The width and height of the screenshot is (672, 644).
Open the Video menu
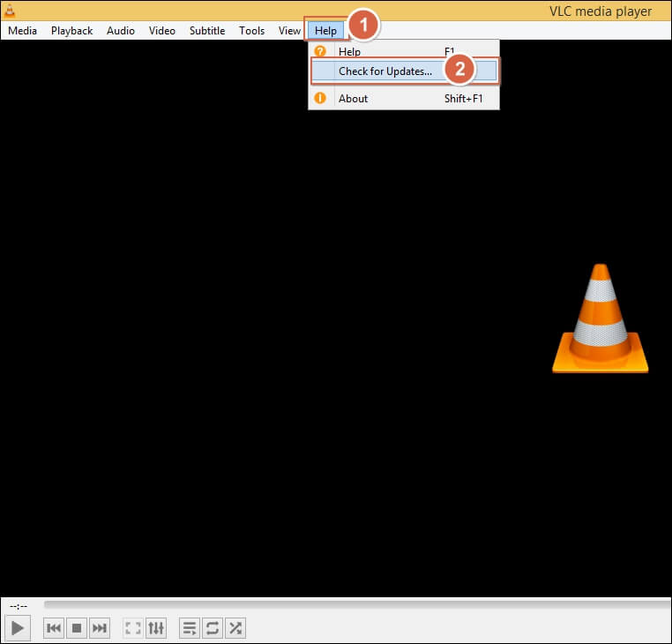[162, 31]
